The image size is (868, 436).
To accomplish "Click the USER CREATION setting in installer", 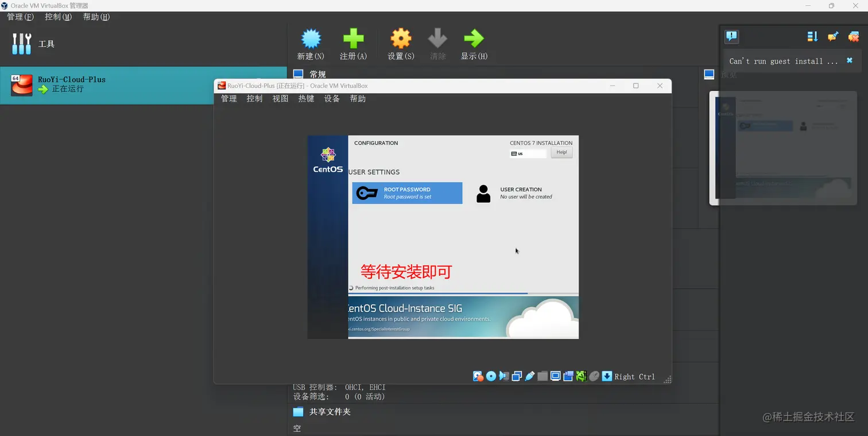I will click(514, 194).
